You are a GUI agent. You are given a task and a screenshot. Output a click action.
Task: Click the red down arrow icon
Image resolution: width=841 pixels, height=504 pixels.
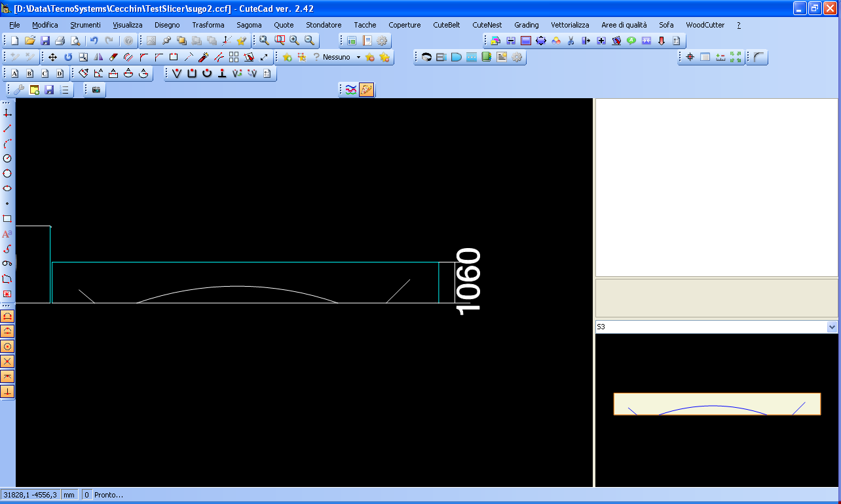pyautogui.click(x=661, y=41)
